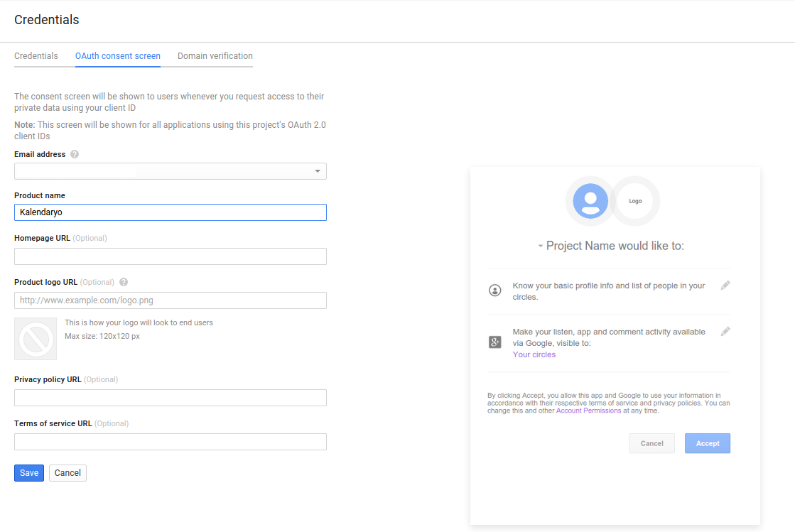
Task: Click the Product logo URL help icon
Action: (x=124, y=282)
